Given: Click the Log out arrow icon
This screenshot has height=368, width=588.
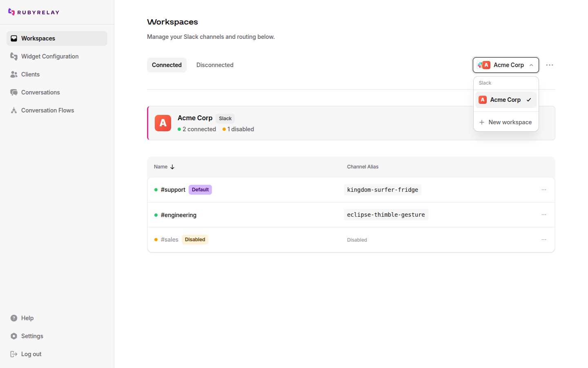Looking at the screenshot, I should point(14,354).
